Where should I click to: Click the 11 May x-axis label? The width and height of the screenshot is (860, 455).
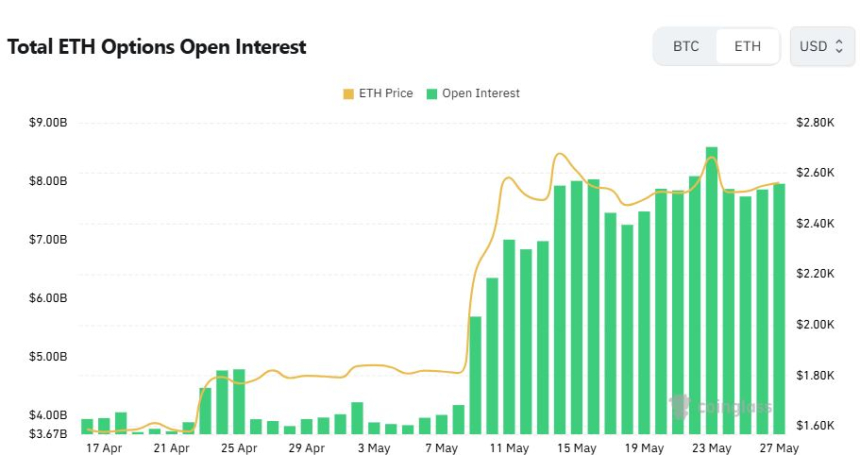509,448
